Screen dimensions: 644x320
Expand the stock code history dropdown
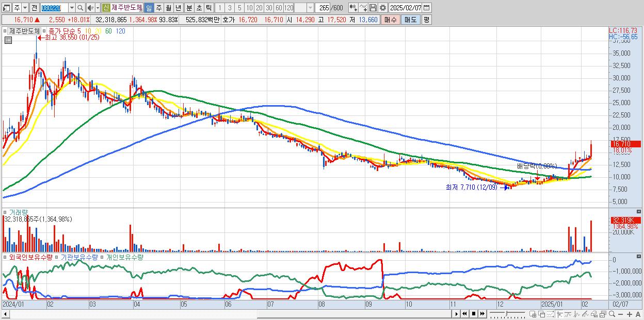[72, 8]
